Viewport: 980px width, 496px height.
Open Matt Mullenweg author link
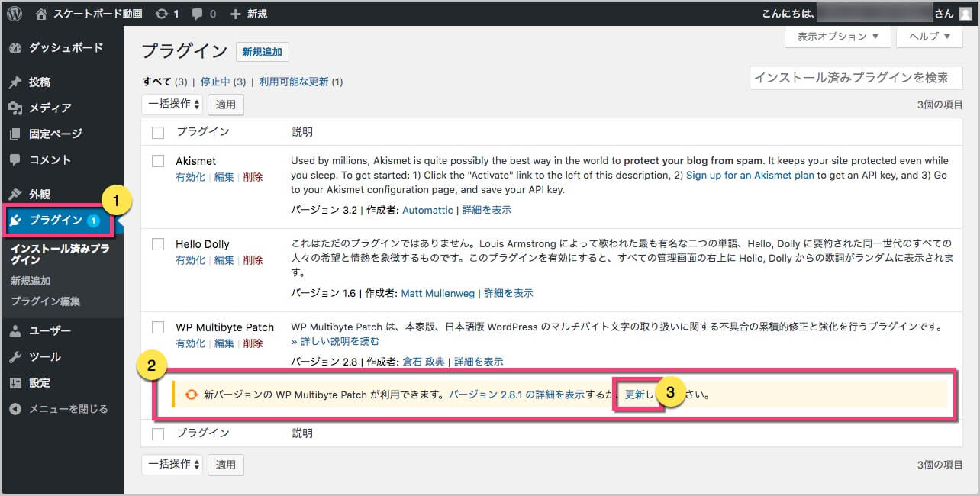click(437, 293)
